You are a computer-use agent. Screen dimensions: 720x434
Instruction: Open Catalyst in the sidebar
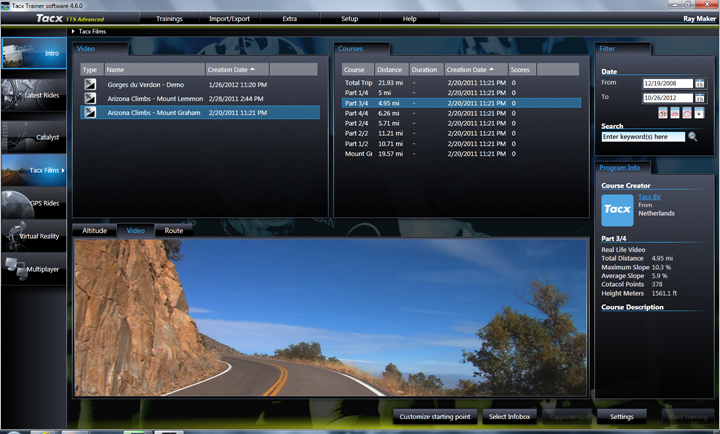[x=34, y=137]
